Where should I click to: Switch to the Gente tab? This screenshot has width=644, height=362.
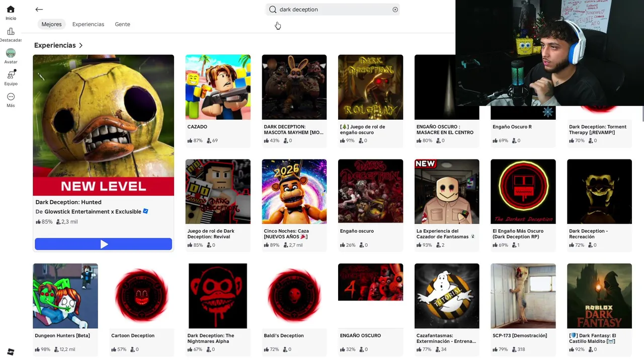(122, 24)
